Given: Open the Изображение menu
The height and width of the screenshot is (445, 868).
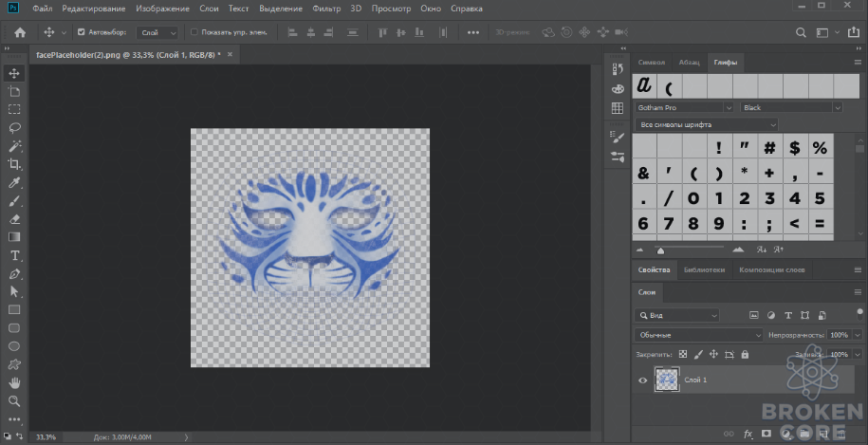Looking at the screenshot, I should point(163,9).
